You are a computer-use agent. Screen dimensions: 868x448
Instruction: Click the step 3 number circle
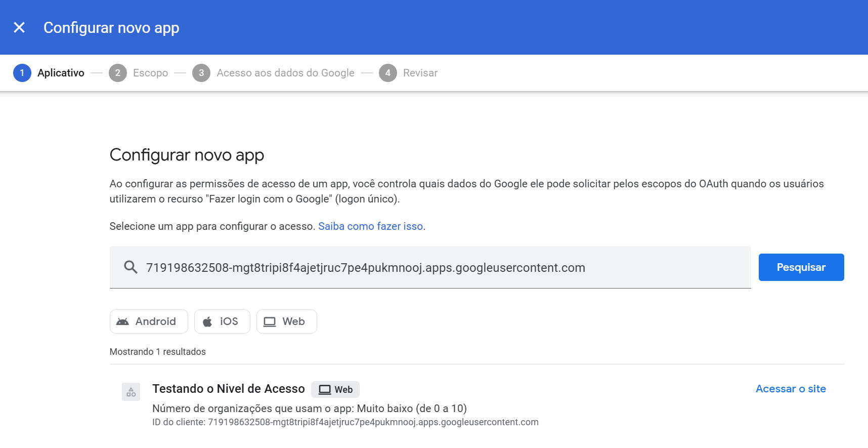pos(201,73)
